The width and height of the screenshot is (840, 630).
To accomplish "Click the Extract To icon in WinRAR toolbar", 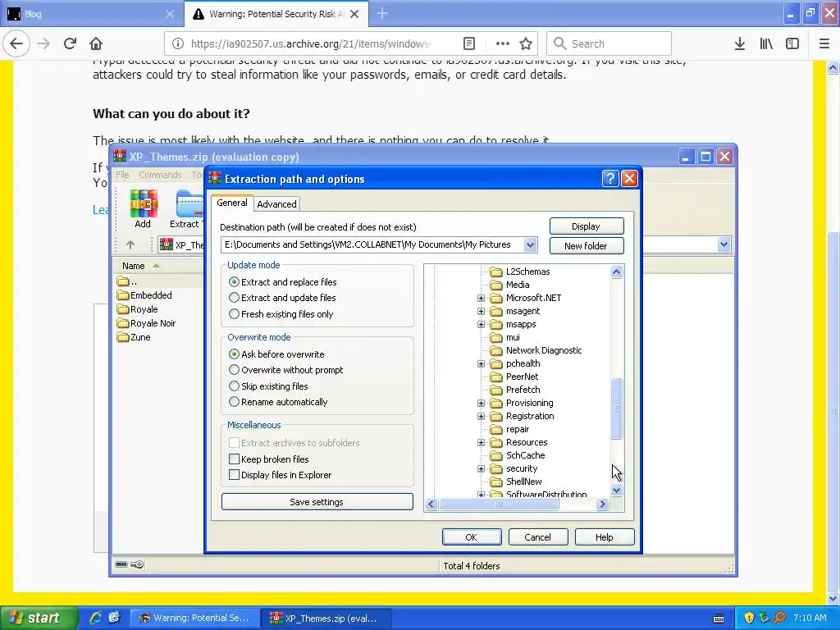I will pos(186,209).
